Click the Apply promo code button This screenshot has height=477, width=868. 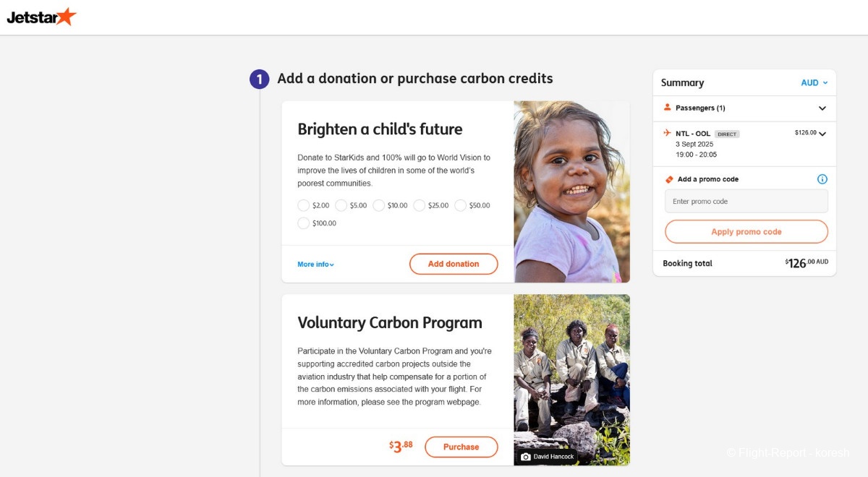point(746,232)
